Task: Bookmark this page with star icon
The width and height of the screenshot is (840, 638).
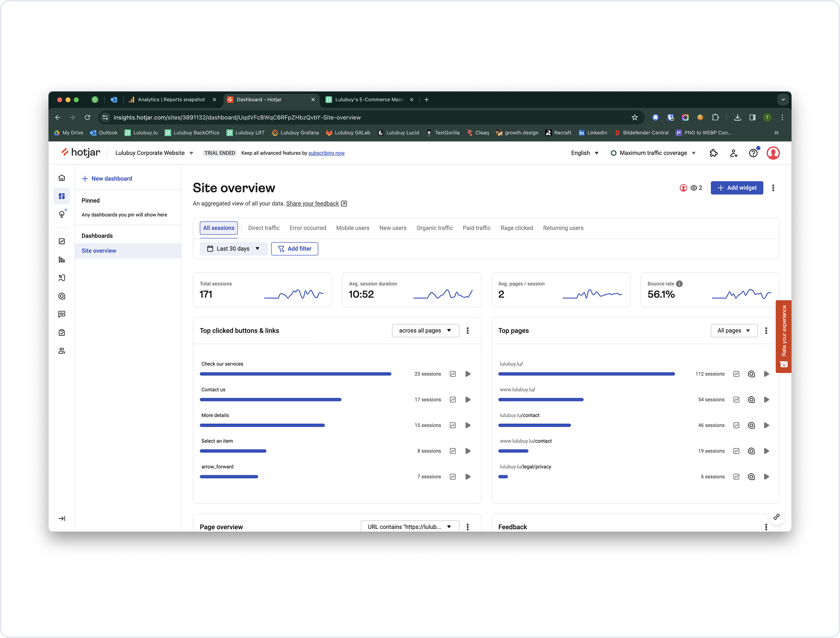Action: [x=634, y=118]
